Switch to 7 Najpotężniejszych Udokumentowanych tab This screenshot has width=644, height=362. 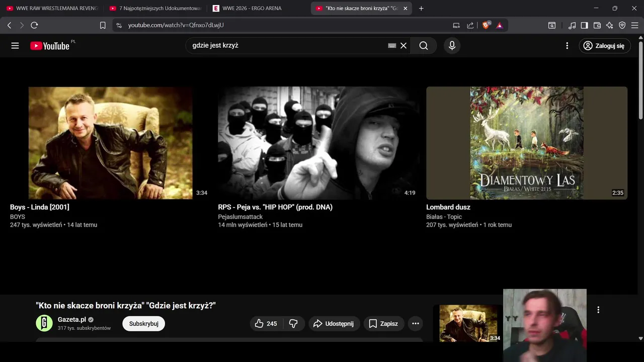pyautogui.click(x=156, y=8)
